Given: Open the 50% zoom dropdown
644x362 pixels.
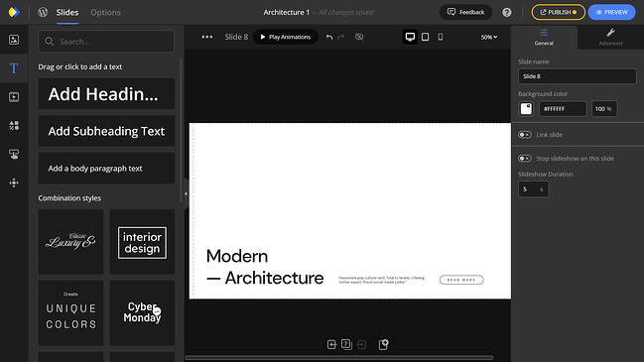Looking at the screenshot, I should (489, 37).
